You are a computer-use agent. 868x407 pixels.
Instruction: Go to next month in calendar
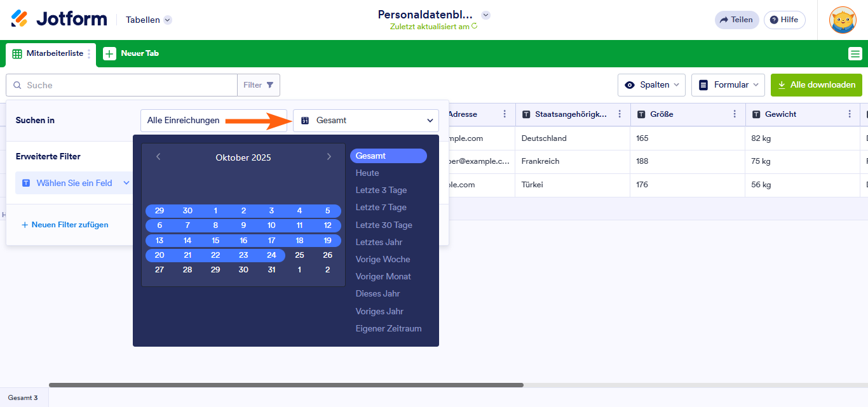pyautogui.click(x=329, y=157)
